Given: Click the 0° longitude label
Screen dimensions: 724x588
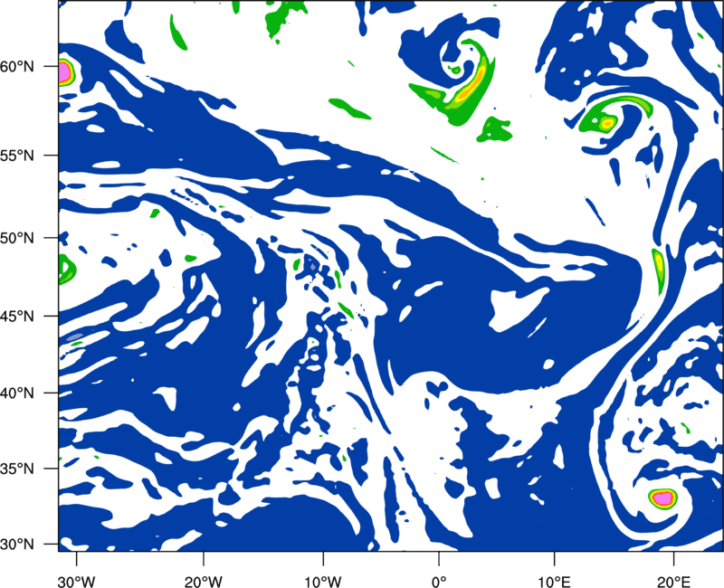Looking at the screenshot, I should click(439, 582).
